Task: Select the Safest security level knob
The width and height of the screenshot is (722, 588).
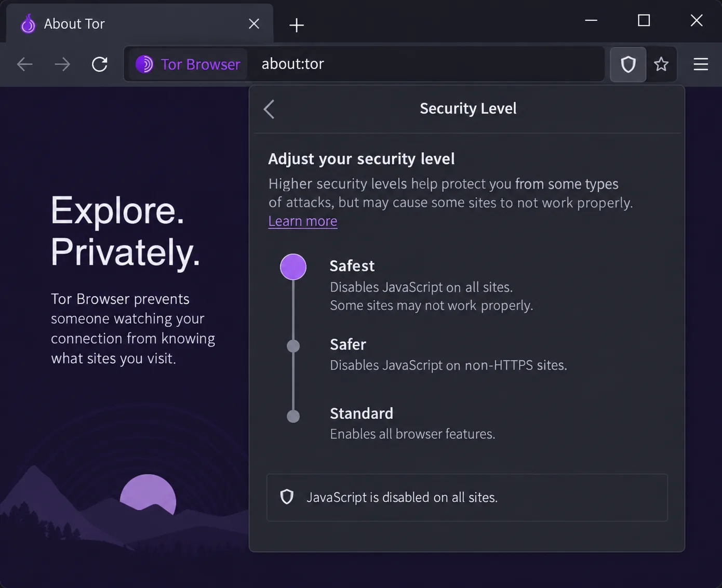Action: (x=293, y=267)
